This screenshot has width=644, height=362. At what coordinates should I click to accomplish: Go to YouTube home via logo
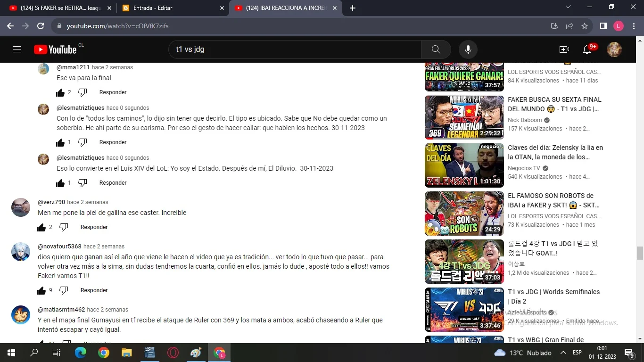(x=55, y=49)
